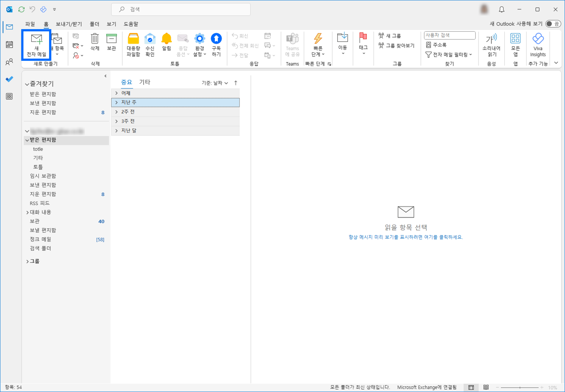
Task: Switch to reading view in the status bar
Action: pyautogui.click(x=486, y=387)
